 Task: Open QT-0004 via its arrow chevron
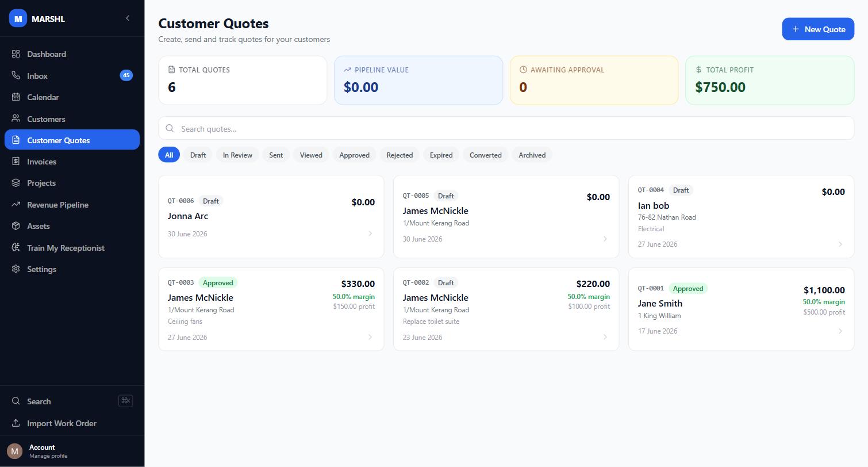(x=840, y=244)
